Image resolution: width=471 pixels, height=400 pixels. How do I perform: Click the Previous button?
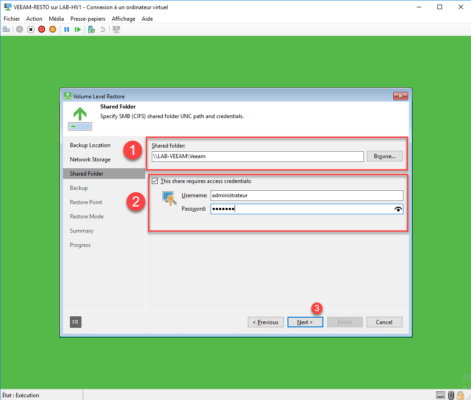tap(266, 322)
